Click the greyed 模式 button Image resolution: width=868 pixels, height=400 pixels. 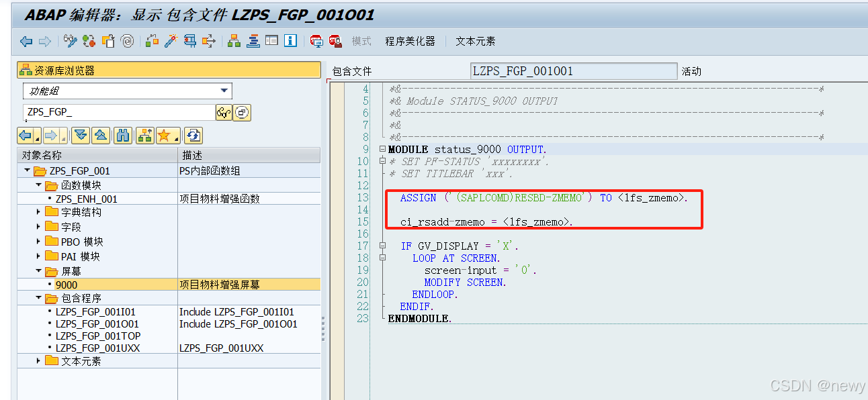pyautogui.click(x=361, y=42)
